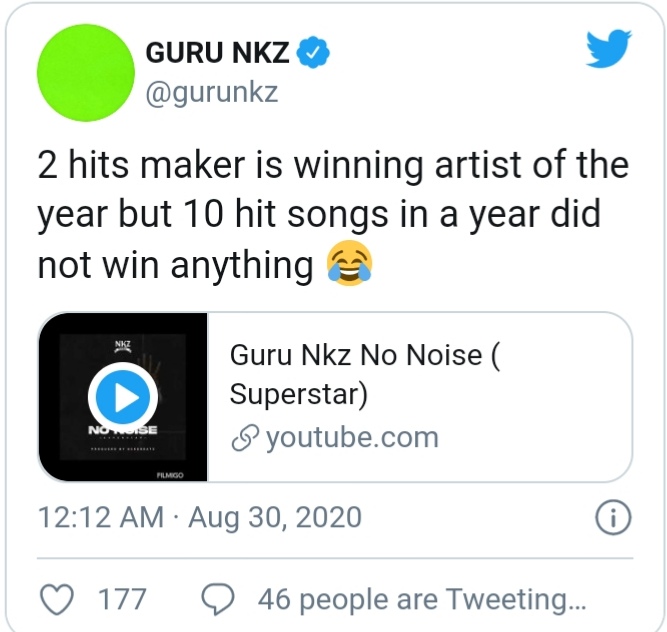The image size is (667, 632).
Task: Open the GURU NKZ display name
Action: [x=217, y=53]
